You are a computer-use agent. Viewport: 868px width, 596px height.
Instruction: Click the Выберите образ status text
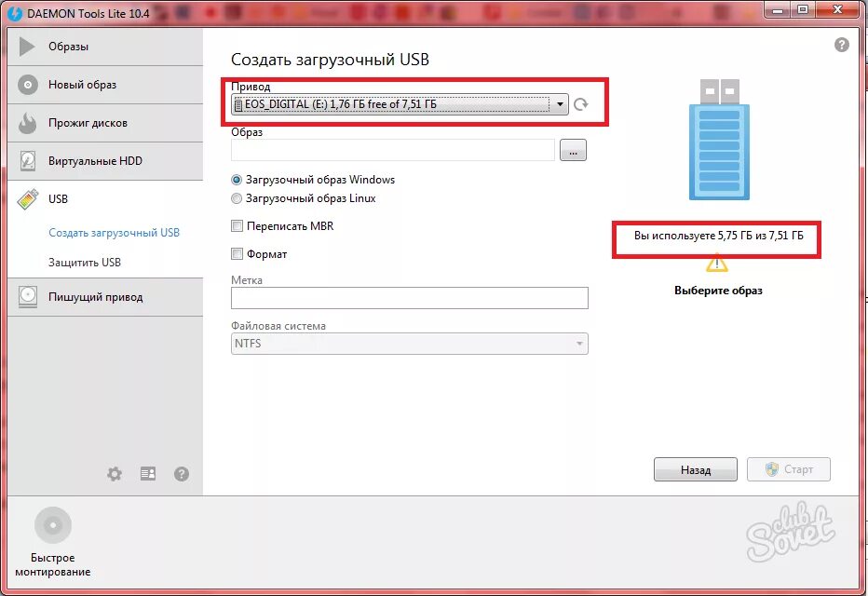[x=718, y=291]
